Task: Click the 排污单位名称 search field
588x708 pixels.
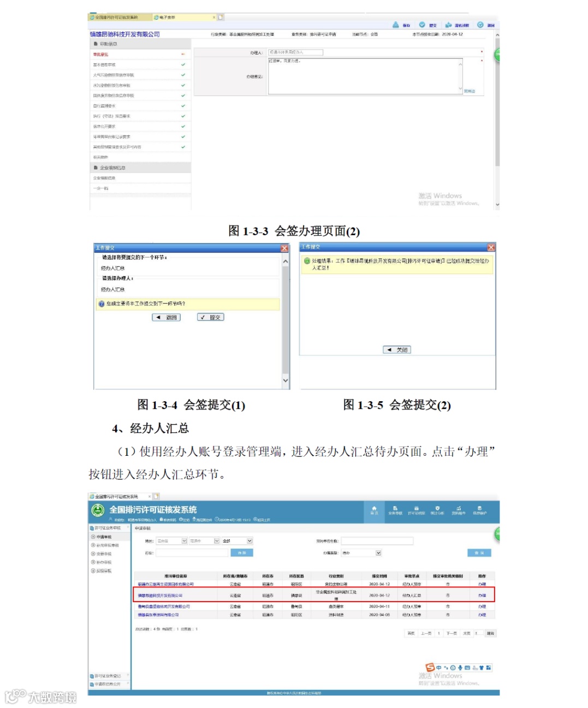Action: (377, 541)
